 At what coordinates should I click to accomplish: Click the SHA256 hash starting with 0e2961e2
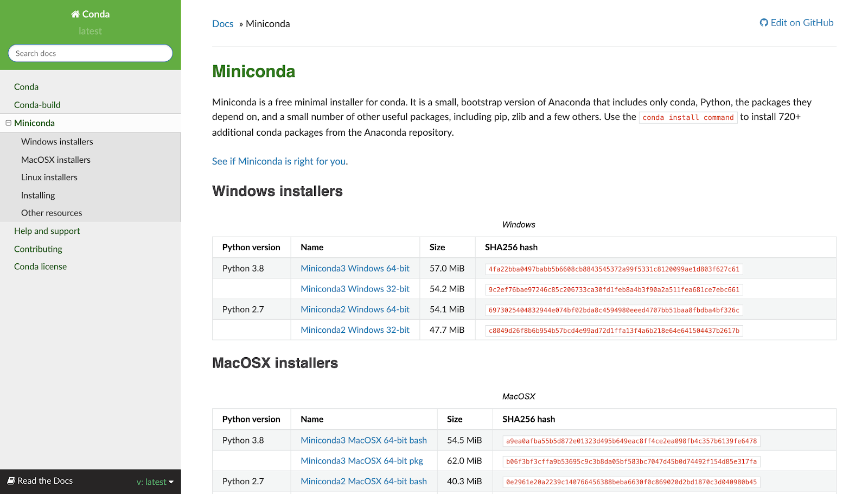pyautogui.click(x=631, y=482)
